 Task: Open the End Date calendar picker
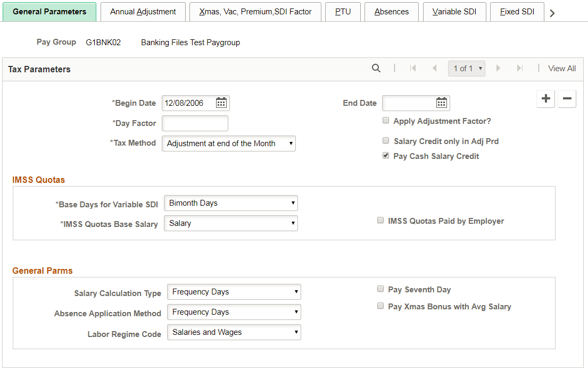[x=442, y=103]
